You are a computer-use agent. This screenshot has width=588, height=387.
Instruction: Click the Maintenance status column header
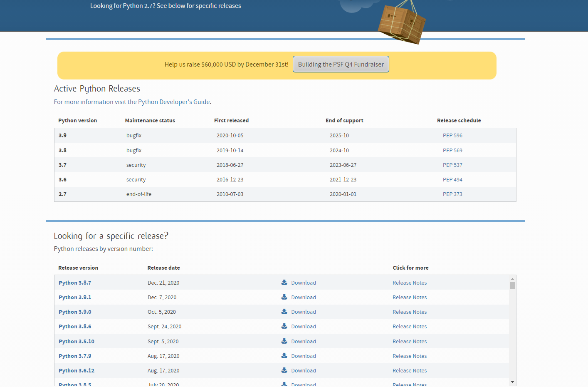[x=150, y=121]
